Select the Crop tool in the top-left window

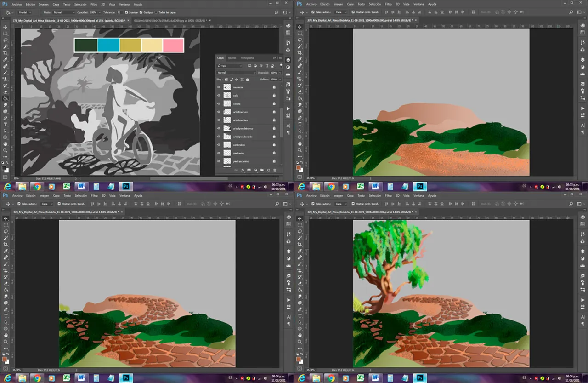pos(6,53)
